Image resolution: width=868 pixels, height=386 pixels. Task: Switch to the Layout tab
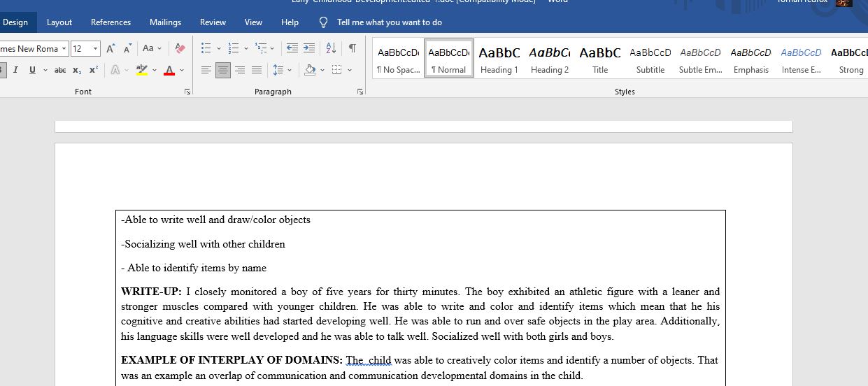tap(59, 22)
